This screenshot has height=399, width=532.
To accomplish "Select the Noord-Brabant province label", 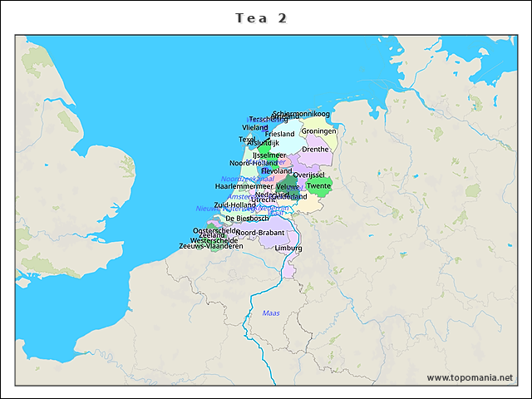I will 260,233.
